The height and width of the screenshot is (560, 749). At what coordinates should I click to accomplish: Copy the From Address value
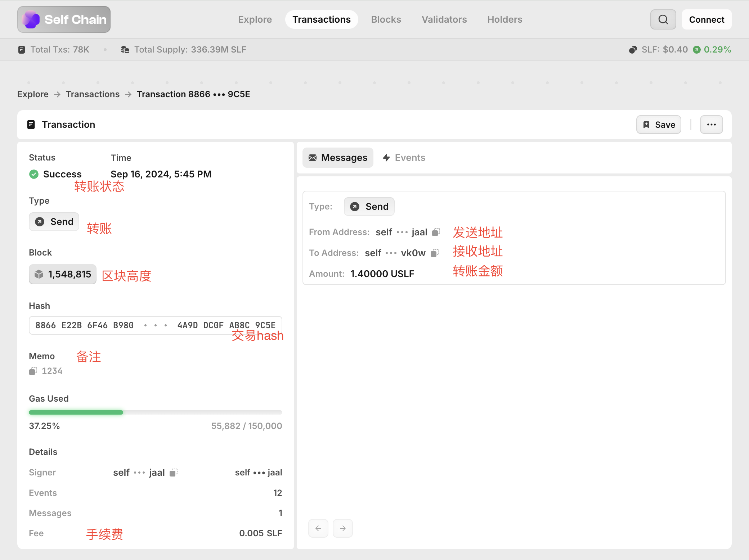tap(436, 232)
